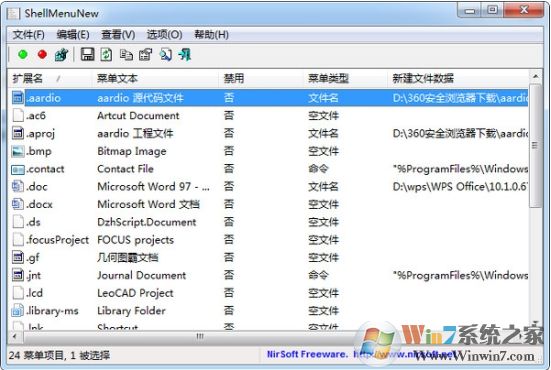Viewport: 551px width, 370px height.
Task: Select the 'aardio 工程文件' menu text
Action: [135, 134]
